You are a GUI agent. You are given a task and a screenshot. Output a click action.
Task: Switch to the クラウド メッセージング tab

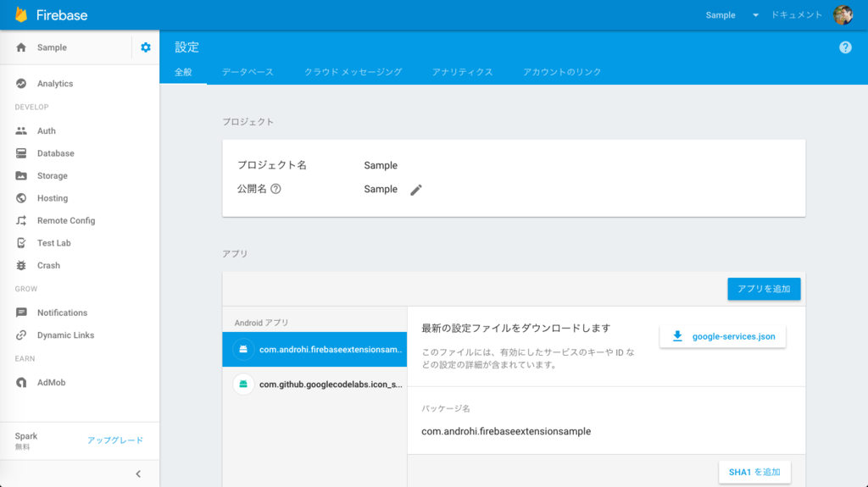click(353, 72)
